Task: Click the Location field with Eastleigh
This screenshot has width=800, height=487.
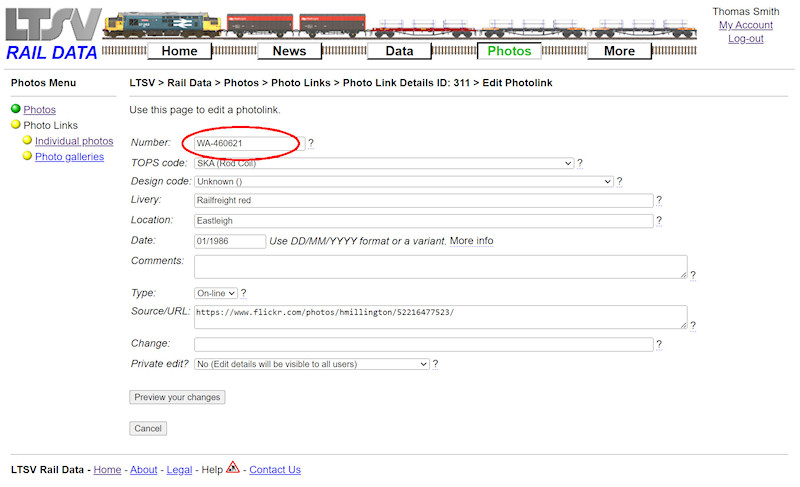Action: (423, 221)
